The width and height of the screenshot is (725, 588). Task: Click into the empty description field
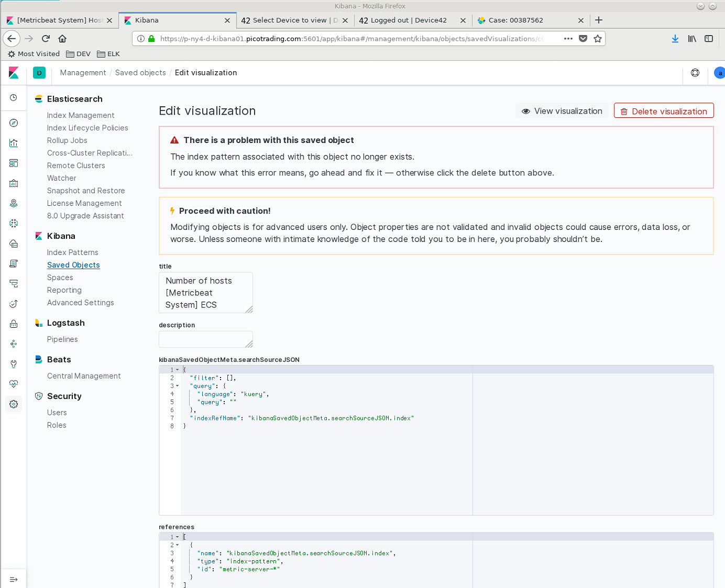pos(206,339)
